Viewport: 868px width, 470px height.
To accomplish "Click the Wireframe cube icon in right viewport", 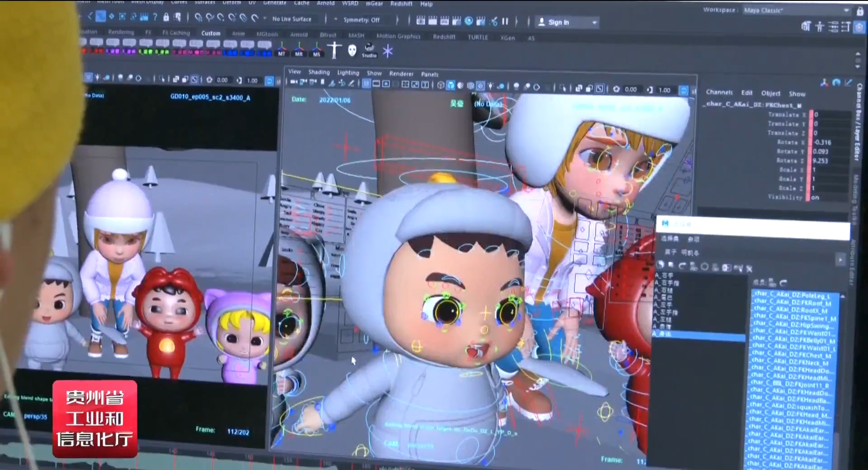I will (x=441, y=85).
